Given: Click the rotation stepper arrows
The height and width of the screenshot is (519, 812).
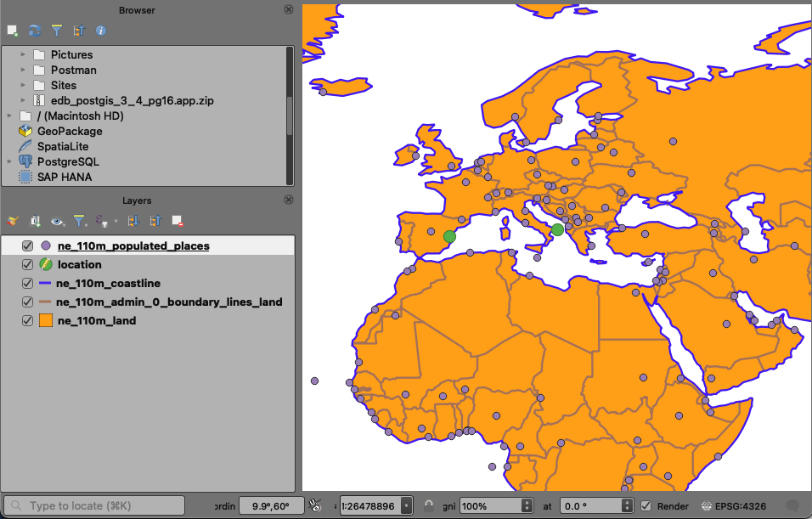Looking at the screenshot, I should point(627,505).
